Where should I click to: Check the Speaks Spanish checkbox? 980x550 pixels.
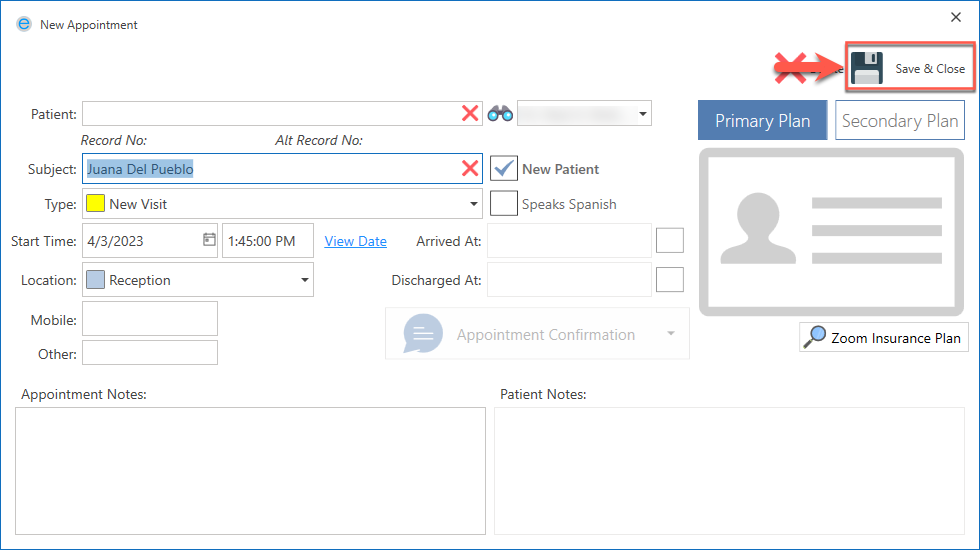[x=503, y=203]
